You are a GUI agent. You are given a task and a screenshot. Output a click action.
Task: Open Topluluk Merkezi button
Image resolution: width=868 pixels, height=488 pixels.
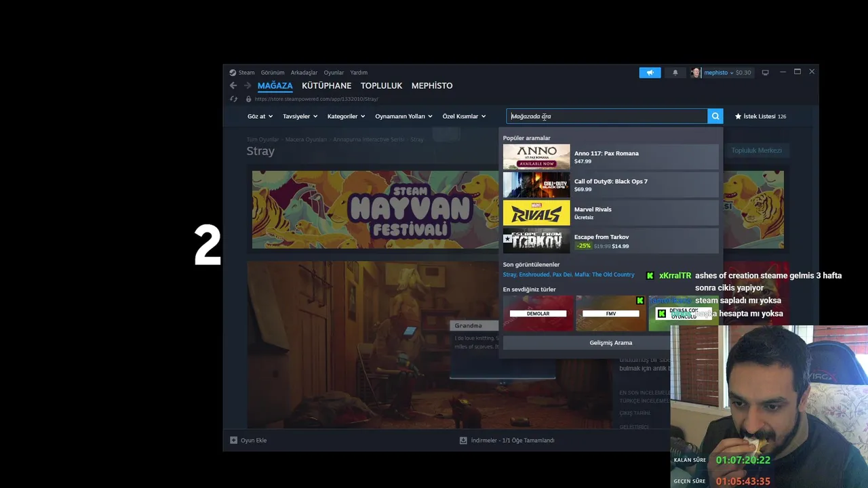pyautogui.click(x=756, y=150)
